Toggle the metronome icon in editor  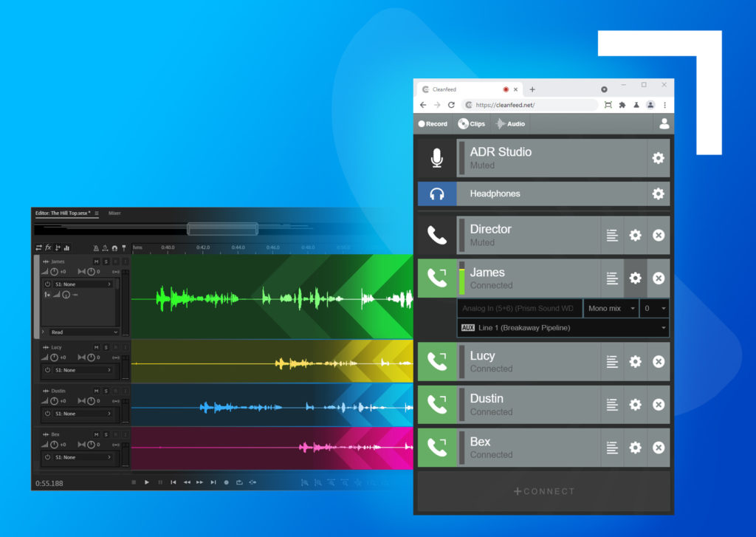[96, 248]
